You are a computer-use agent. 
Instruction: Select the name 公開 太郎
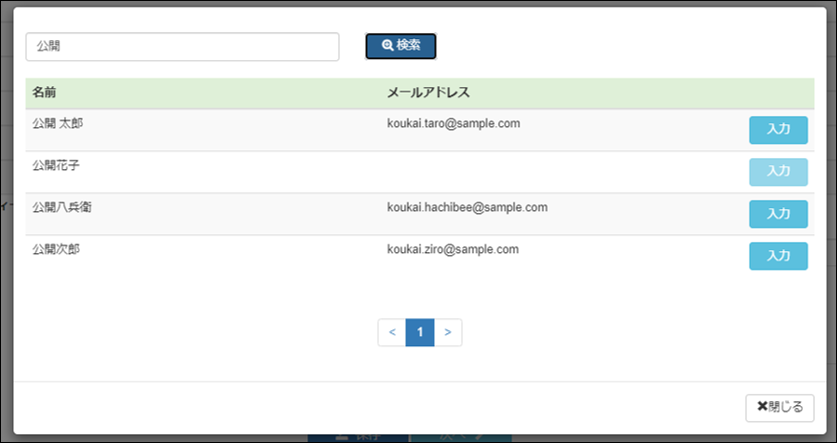click(x=56, y=124)
